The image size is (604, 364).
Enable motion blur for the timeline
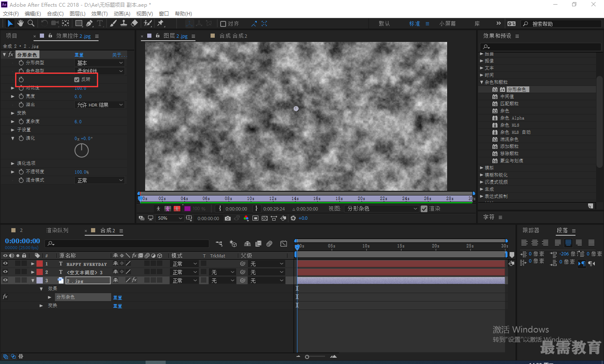(x=270, y=244)
